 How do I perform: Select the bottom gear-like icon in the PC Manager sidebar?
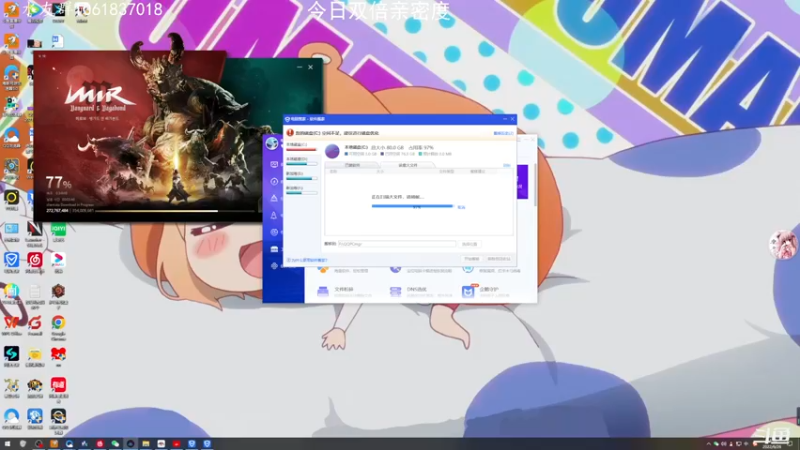[274, 266]
